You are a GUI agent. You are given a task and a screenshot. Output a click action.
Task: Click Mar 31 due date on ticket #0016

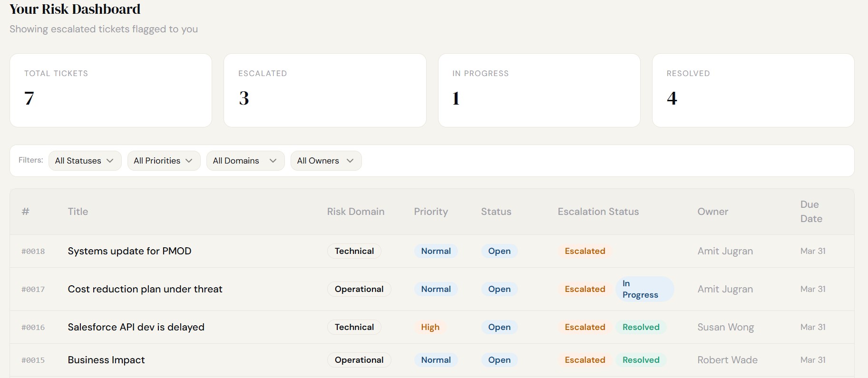pyautogui.click(x=813, y=327)
